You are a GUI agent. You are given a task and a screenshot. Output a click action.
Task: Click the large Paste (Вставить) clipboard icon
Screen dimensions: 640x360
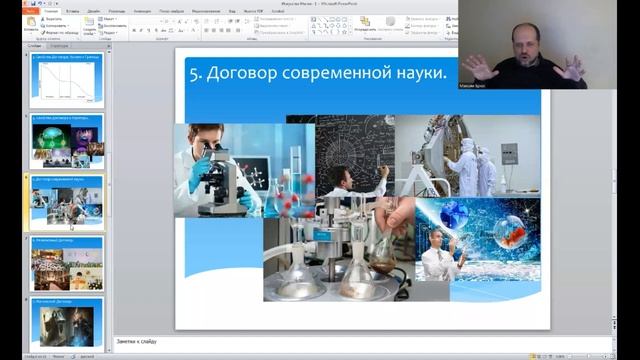point(31,21)
